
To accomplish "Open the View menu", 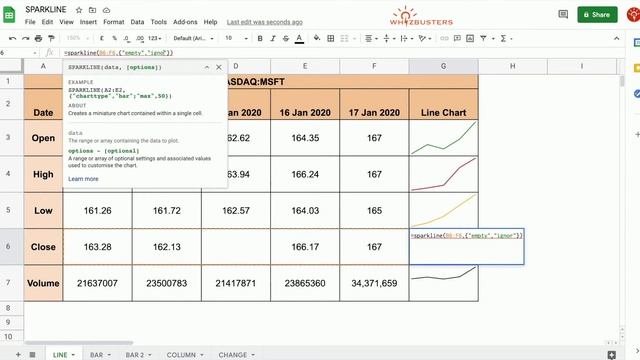I will coord(67,22).
